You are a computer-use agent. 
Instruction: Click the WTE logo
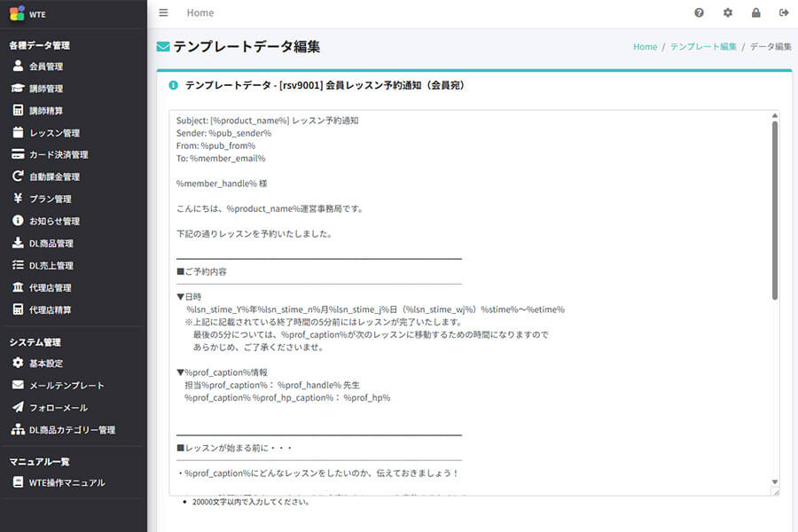click(x=29, y=13)
